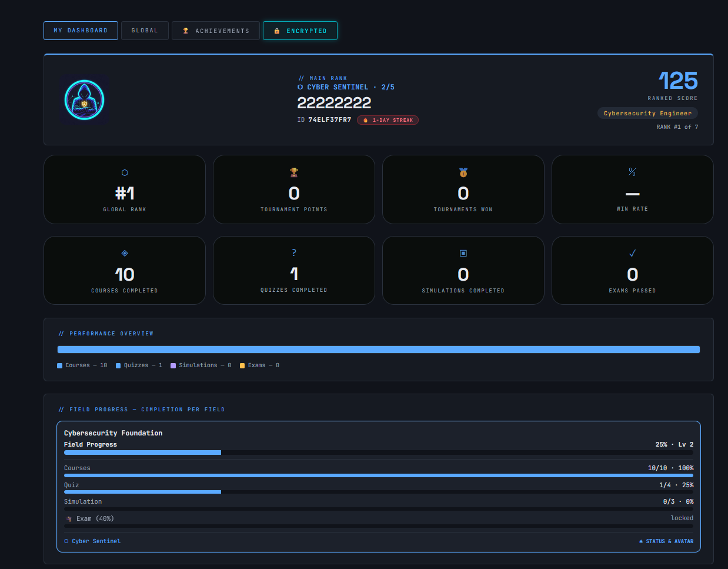The image size is (728, 569).
Task: Click the 1-Day Streak badge
Action: click(388, 120)
